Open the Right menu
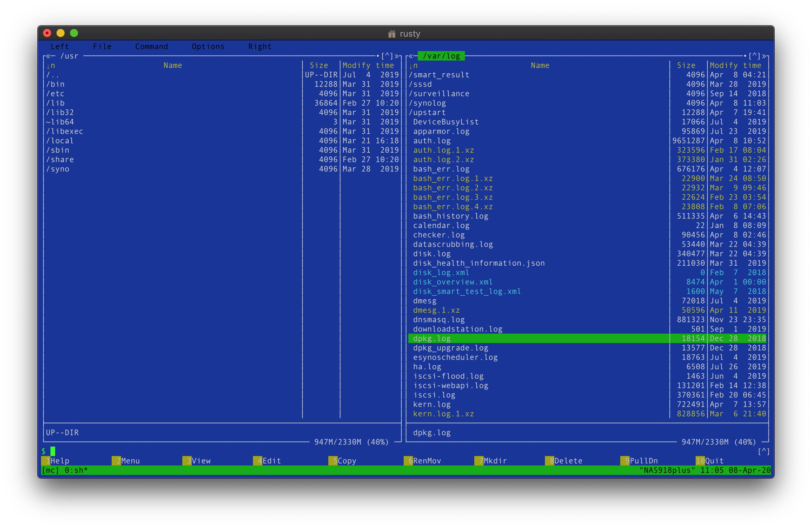 (260, 46)
